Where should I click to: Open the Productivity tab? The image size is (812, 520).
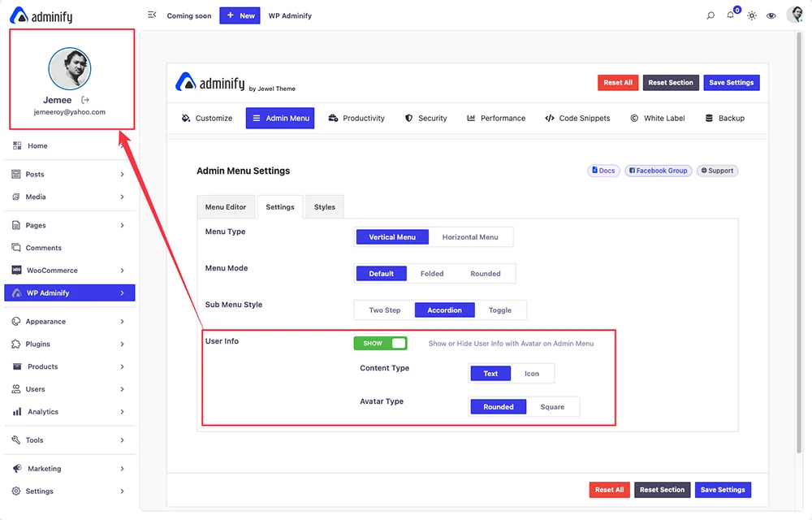pos(356,118)
